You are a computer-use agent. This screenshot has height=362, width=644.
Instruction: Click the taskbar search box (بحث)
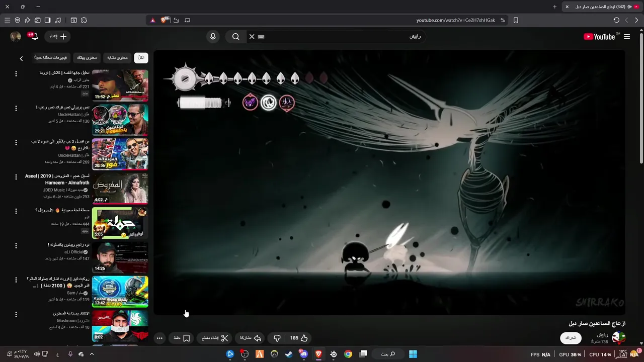387,354
